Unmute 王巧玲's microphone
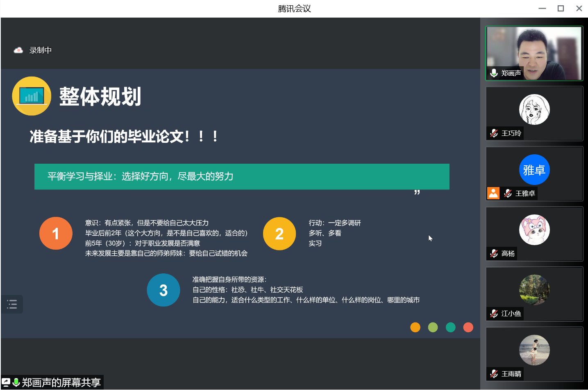 [x=494, y=133]
